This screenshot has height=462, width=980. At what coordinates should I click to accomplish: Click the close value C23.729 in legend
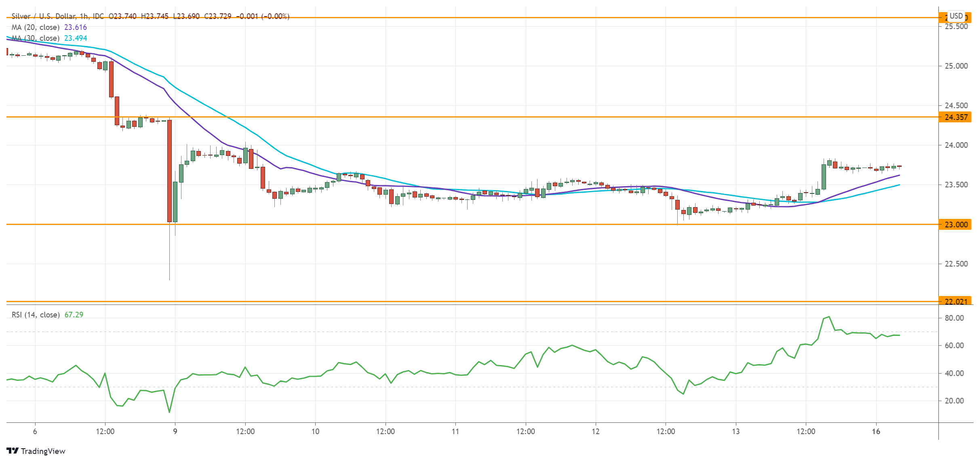click(218, 16)
